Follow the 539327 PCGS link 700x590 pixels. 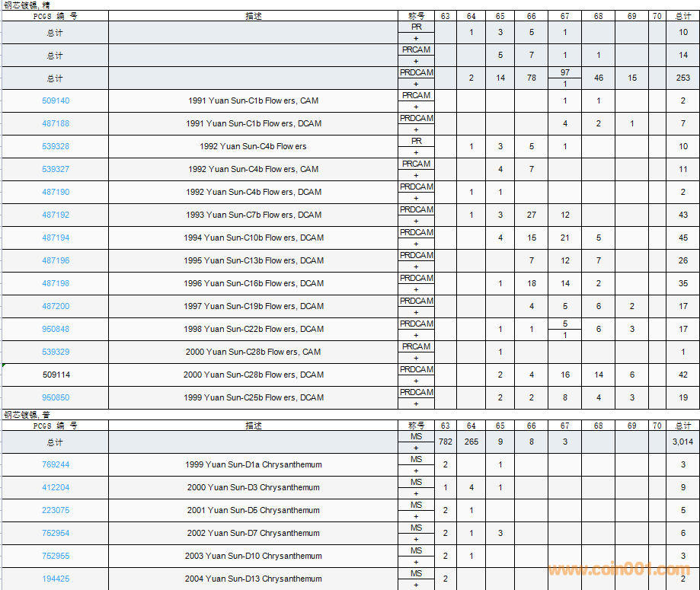pyautogui.click(x=55, y=169)
